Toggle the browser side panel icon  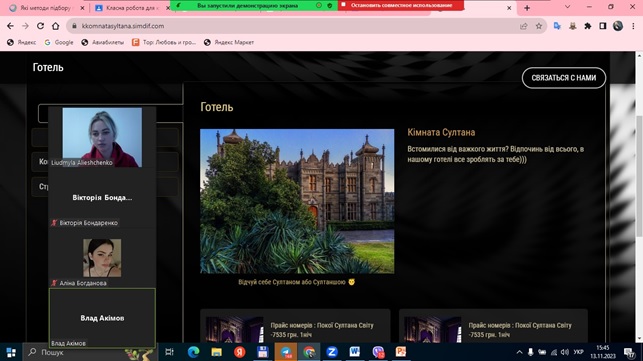[602, 26]
